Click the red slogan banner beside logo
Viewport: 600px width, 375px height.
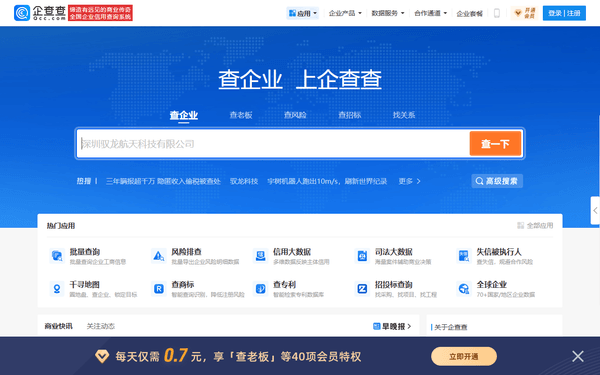(100, 13)
